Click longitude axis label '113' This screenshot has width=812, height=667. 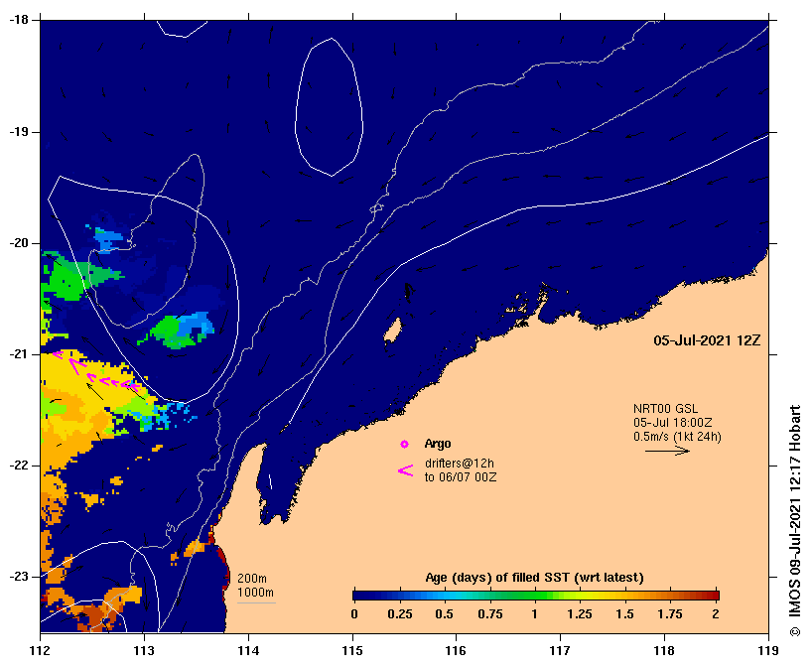pyautogui.click(x=144, y=651)
